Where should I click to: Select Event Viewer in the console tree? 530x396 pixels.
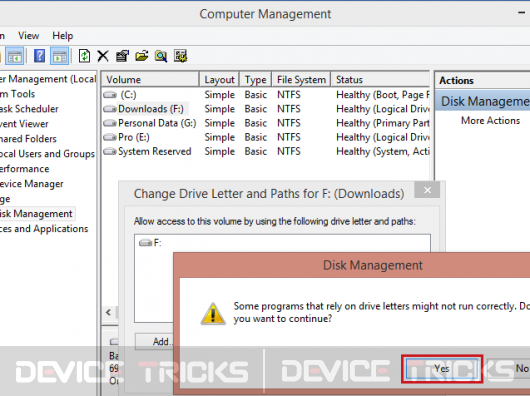click(x=24, y=124)
